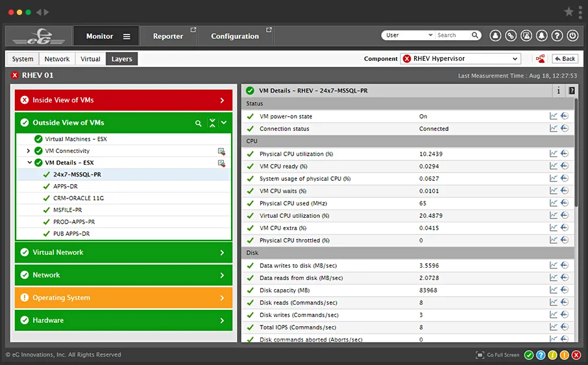Click the search icon in Outside View of VMs

pos(199,123)
